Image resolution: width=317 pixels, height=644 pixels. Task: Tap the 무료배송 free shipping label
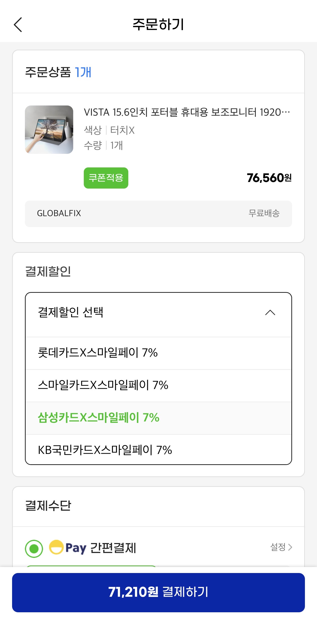point(264,214)
